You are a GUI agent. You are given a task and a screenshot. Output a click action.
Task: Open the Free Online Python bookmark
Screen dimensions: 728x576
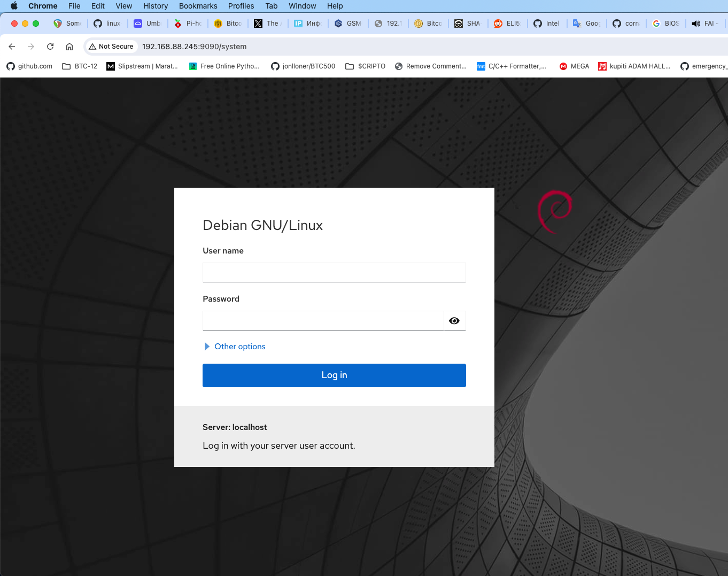click(x=224, y=66)
